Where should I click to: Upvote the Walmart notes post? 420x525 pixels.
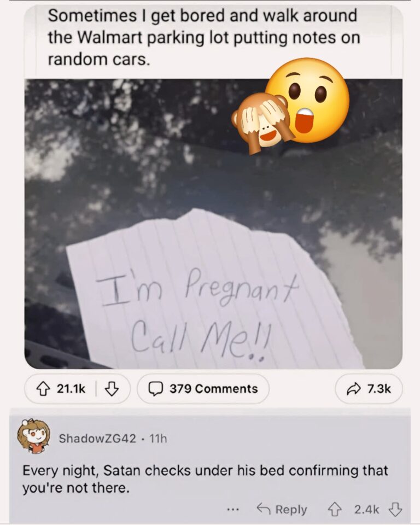point(43,389)
